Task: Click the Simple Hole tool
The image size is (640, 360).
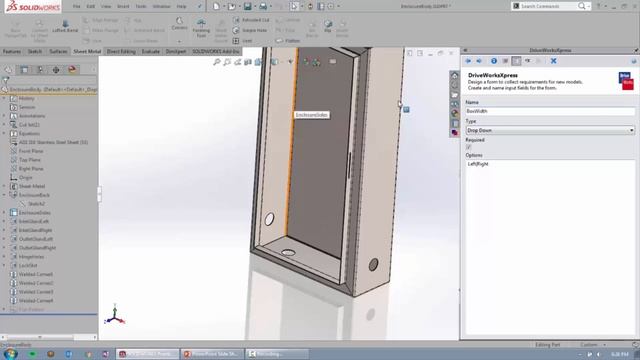Action: (249, 30)
